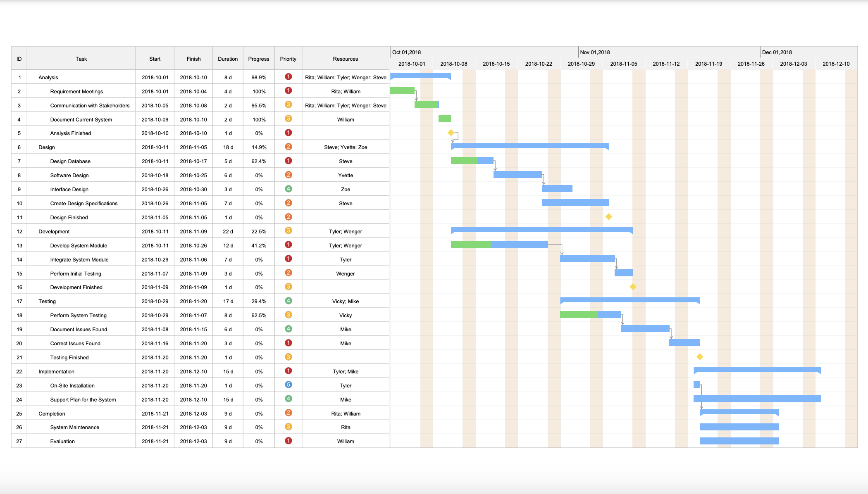
Task: Click priority icon for Document Issues Found
Action: [289, 329]
